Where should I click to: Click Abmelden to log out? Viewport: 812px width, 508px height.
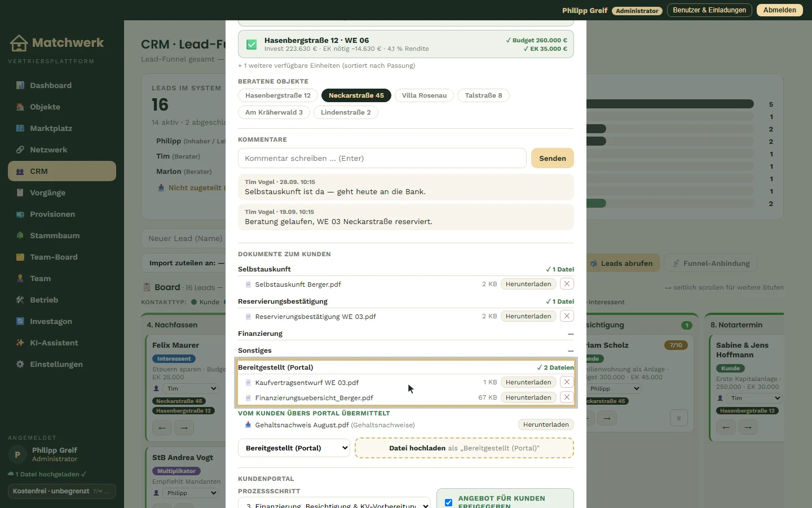click(780, 10)
